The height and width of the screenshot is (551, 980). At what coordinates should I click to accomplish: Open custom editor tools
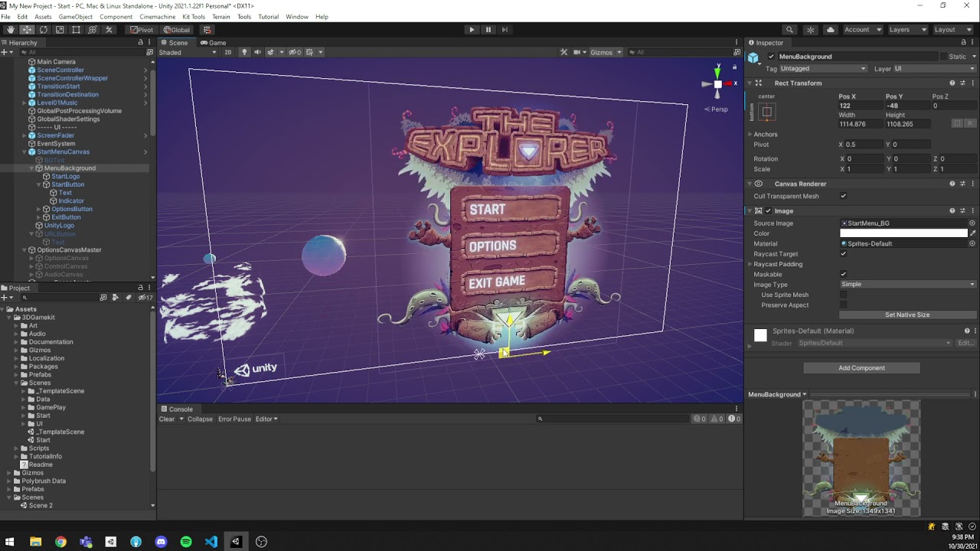click(109, 30)
